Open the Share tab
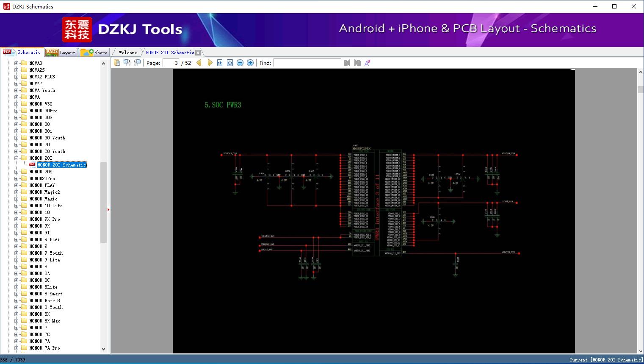 point(95,53)
